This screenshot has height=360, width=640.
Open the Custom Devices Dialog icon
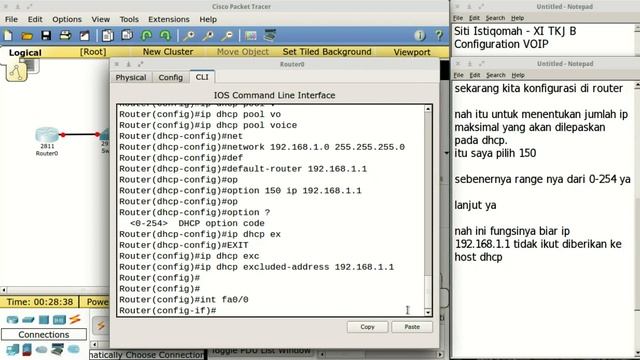click(x=270, y=36)
